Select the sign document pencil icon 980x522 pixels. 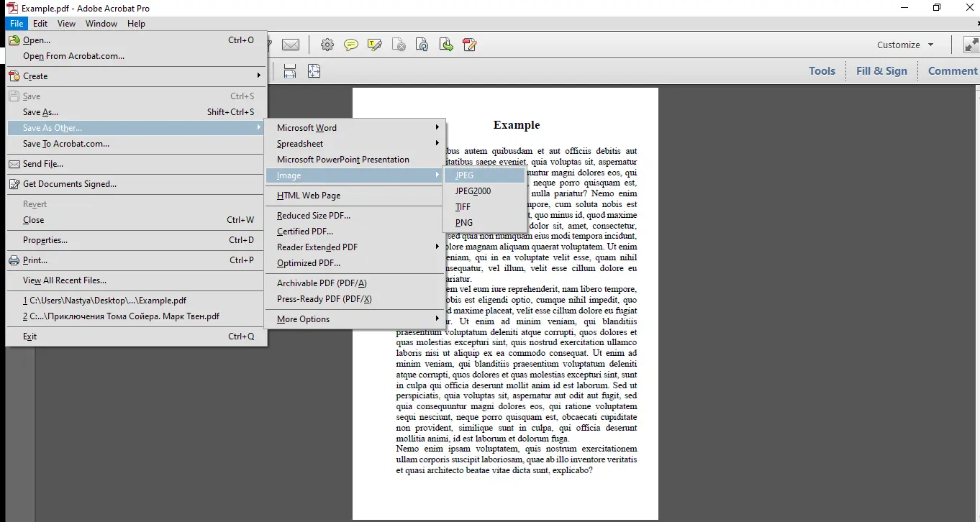pyautogui.click(x=470, y=45)
